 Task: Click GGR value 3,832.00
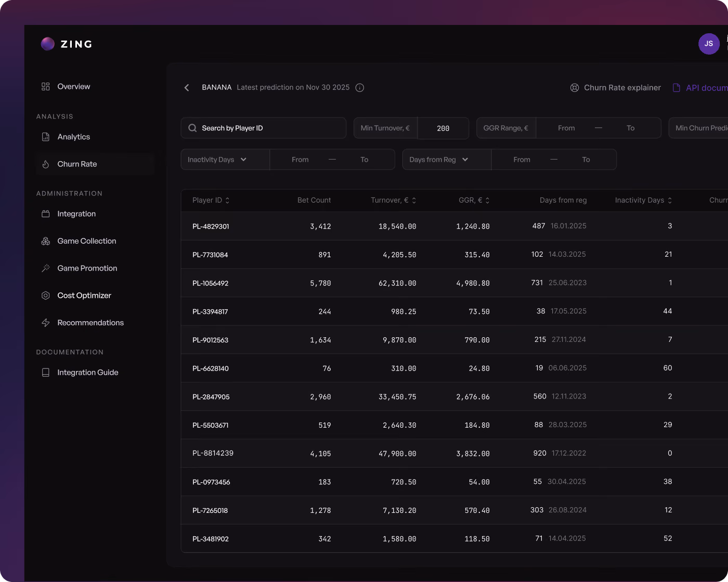[473, 454]
